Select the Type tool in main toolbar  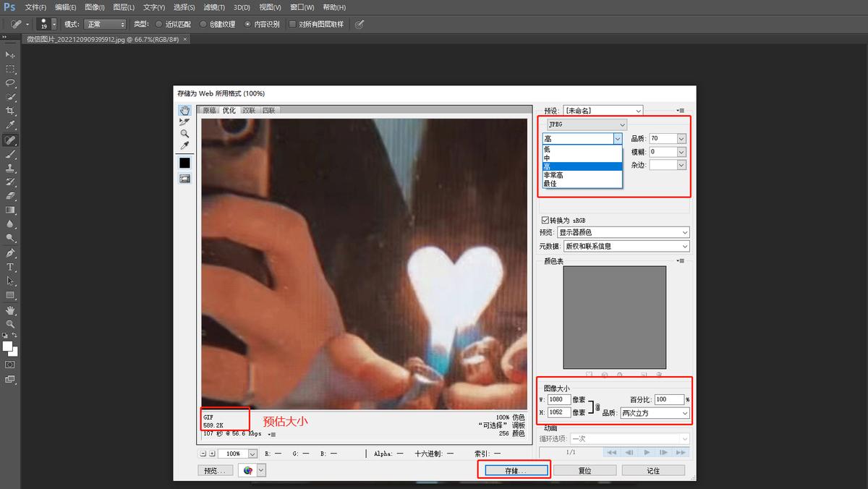pos(10,267)
